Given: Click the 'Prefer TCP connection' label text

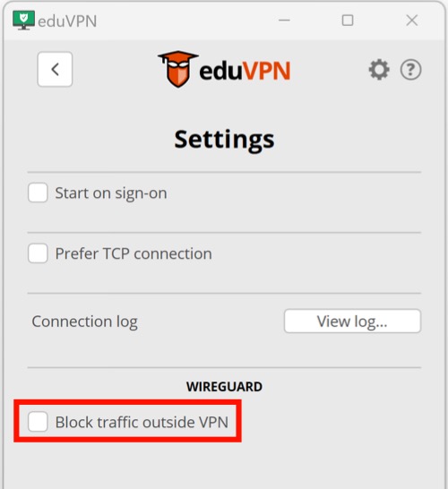Looking at the screenshot, I should pos(134,253).
